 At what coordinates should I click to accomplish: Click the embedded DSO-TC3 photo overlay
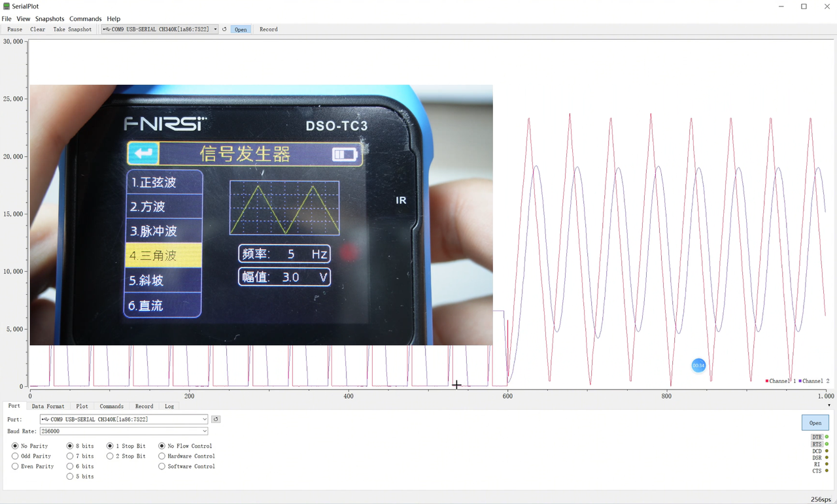(x=261, y=214)
